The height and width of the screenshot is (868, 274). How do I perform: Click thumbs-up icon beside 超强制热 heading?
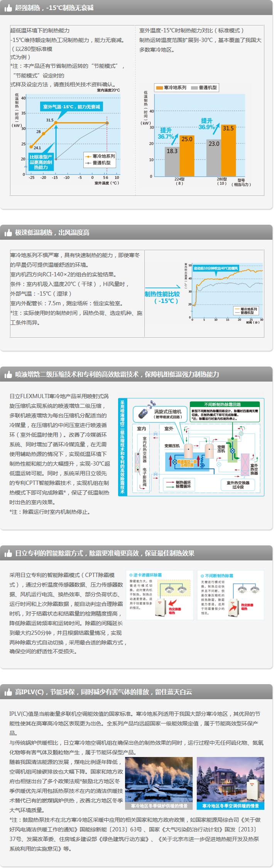[x=8, y=8]
